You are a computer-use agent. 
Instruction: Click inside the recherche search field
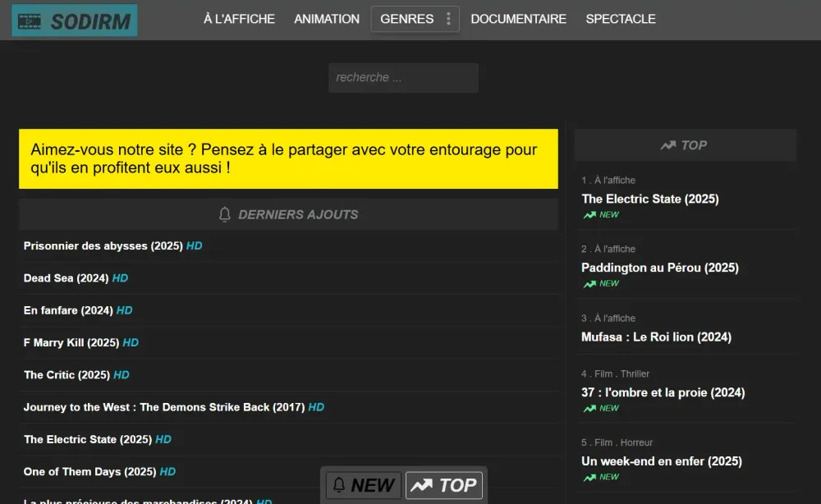point(403,77)
